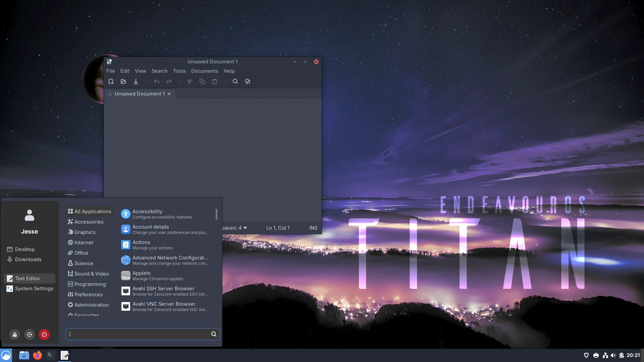Close the Unsaved Document 1 tab
Screen dimensions: 644x362
[169, 94]
